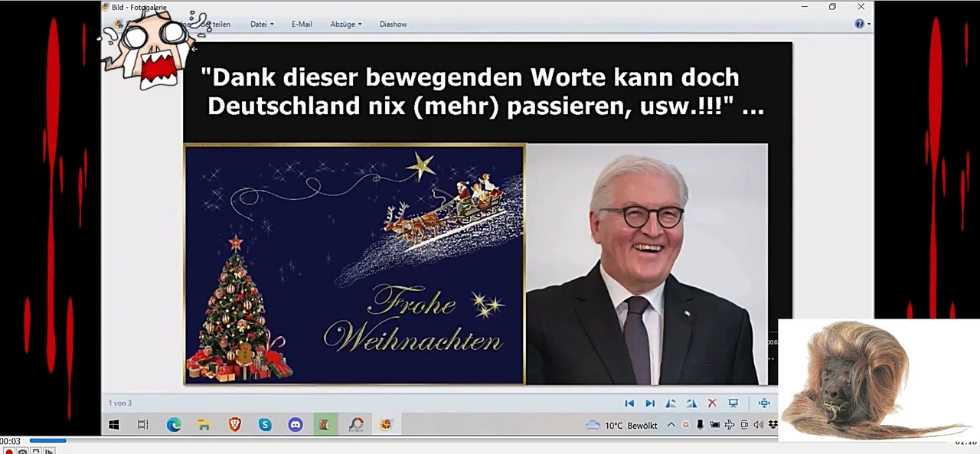Open File Explorer from taskbar

pyautogui.click(x=204, y=425)
